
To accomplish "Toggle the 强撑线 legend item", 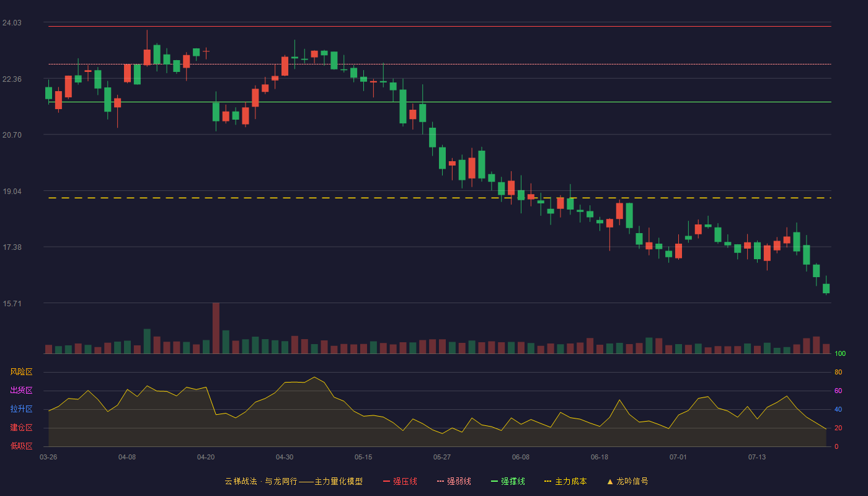I will 508,481.
